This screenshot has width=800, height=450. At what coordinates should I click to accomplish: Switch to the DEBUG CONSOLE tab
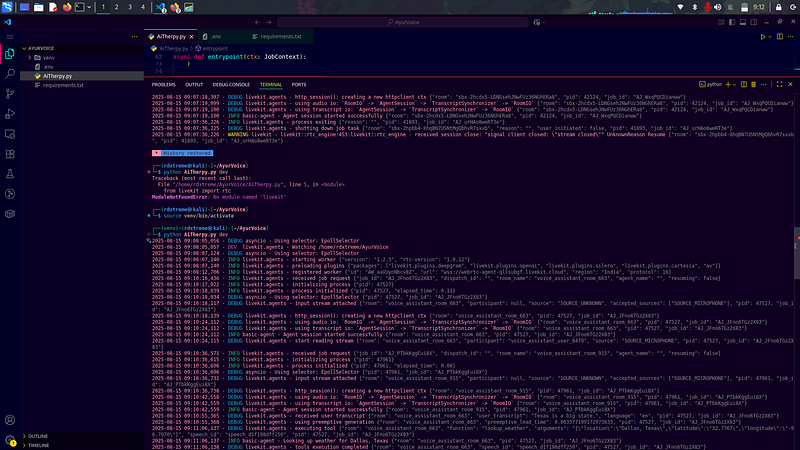[231, 85]
